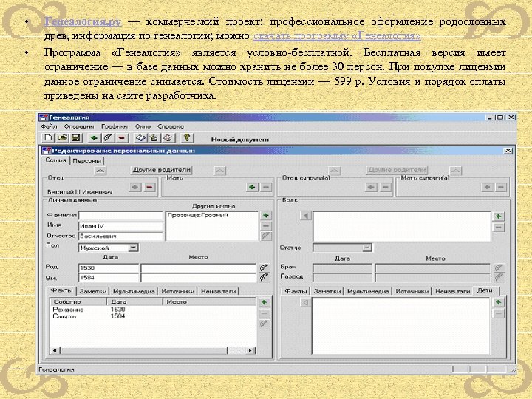Switch to the Персоны tab
532x399 pixels.
[x=87, y=161]
